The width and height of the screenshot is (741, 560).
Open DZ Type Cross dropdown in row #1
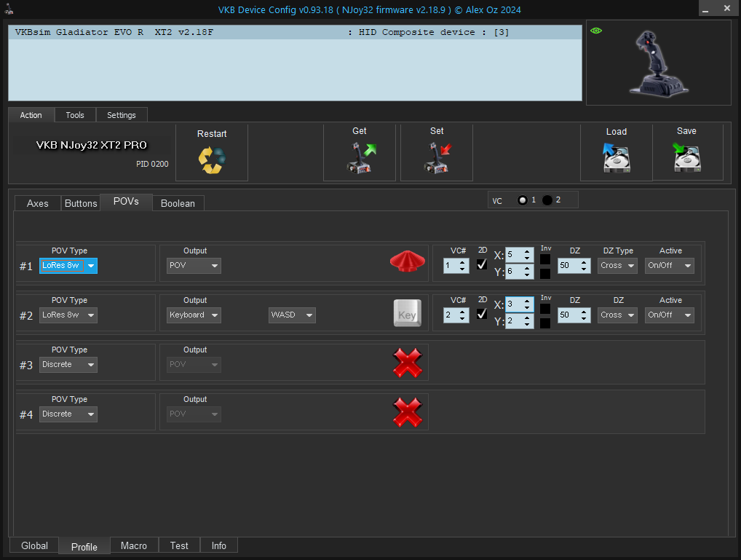point(618,266)
